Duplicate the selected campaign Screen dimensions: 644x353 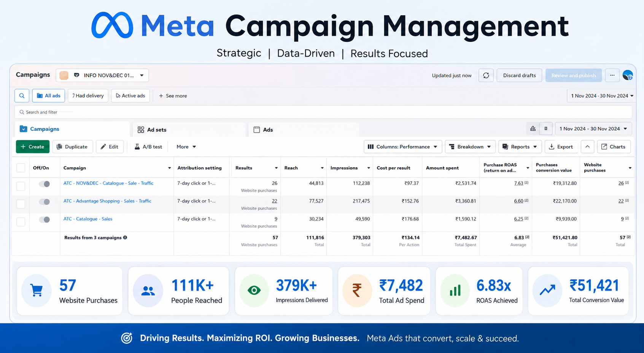pos(72,147)
